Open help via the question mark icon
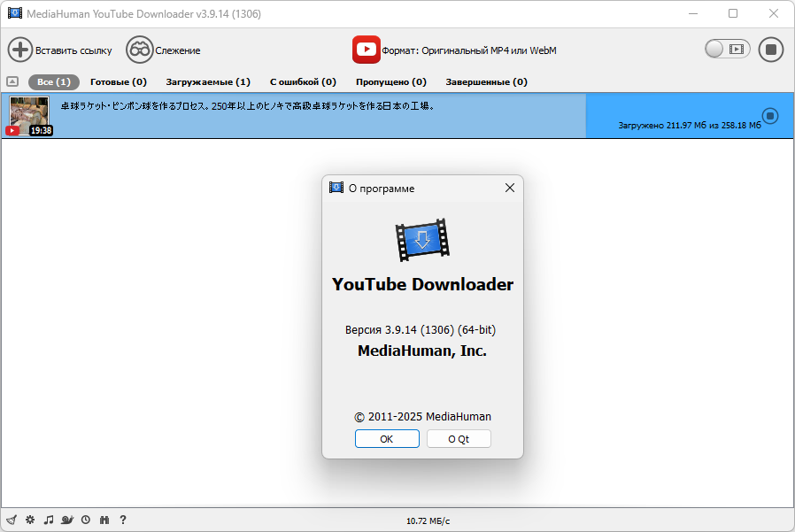 pos(123,520)
